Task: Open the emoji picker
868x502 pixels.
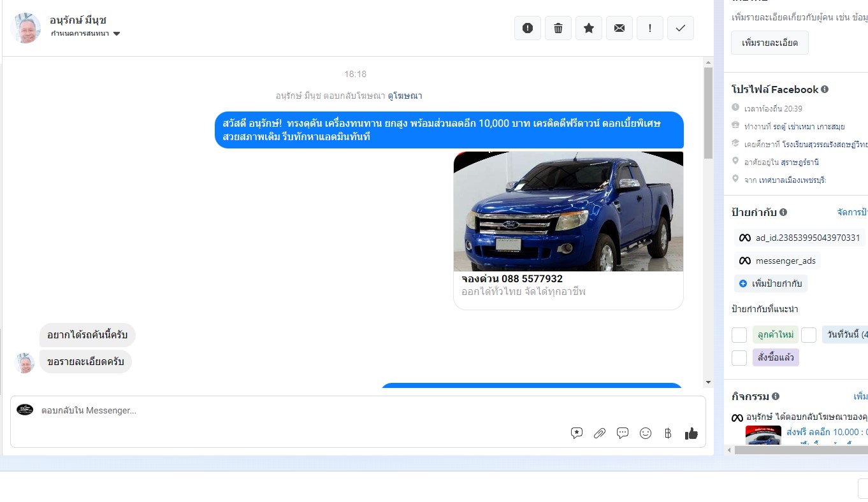Action: tap(646, 433)
